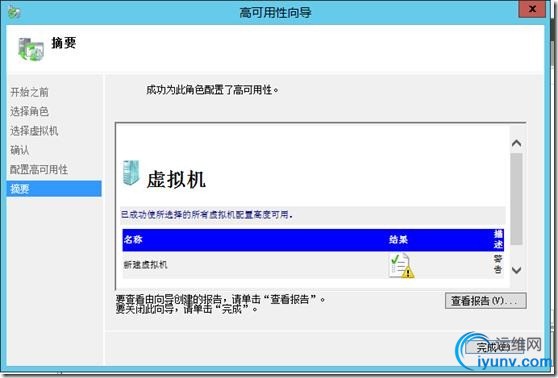Click the 虚拟机 report heading

[176, 179]
